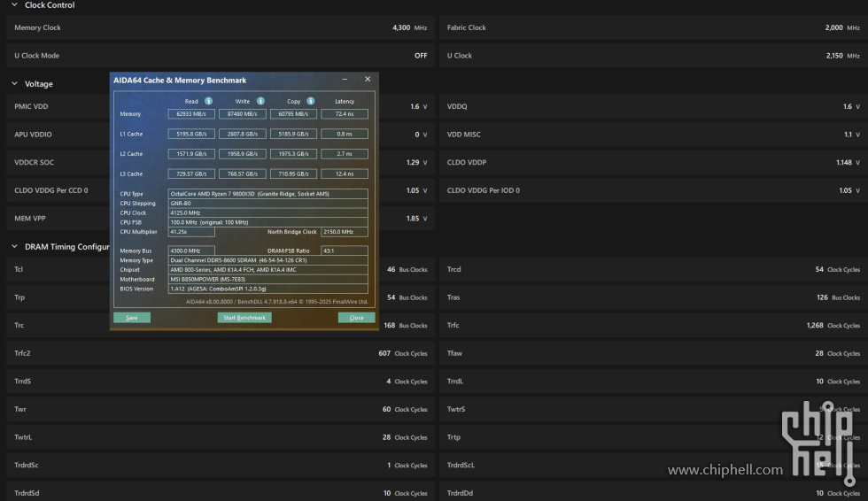Click the L3 Cache Write value

[x=242, y=174]
